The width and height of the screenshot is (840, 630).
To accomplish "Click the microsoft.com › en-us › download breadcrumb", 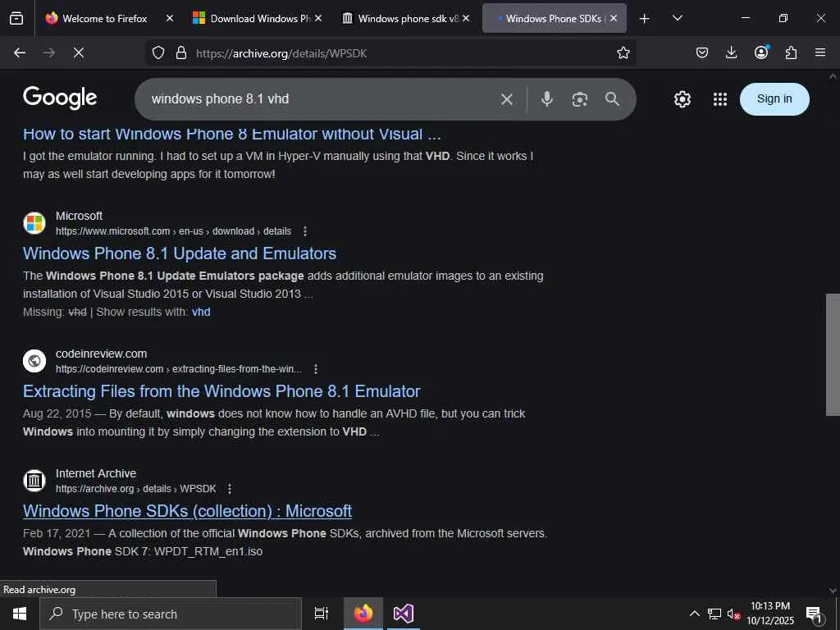I will point(174,231).
